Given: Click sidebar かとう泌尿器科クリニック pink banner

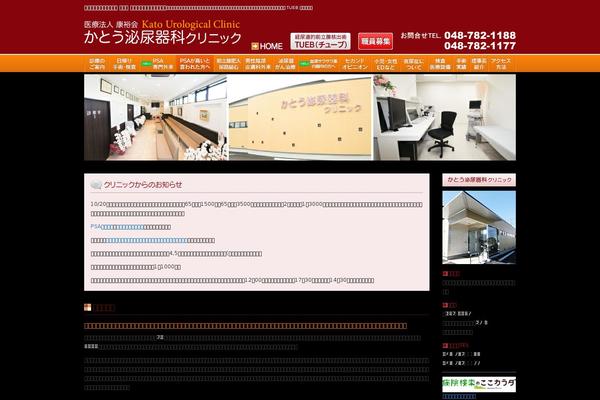Looking at the screenshot, I should pyautogui.click(x=479, y=180).
